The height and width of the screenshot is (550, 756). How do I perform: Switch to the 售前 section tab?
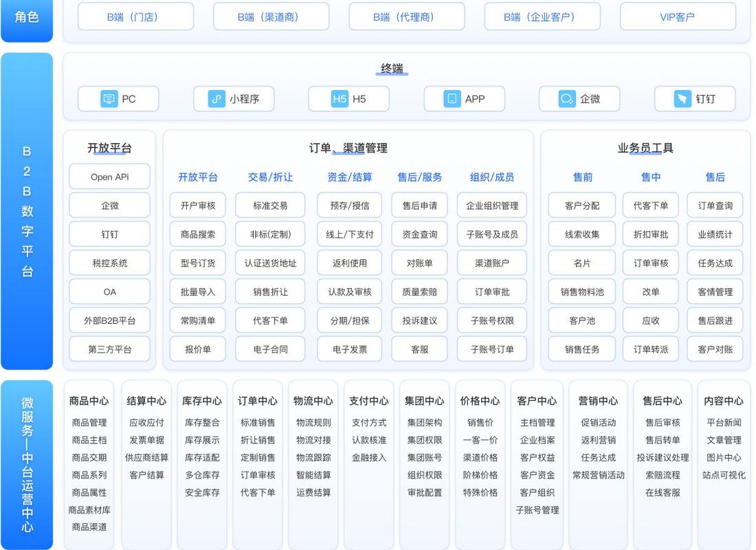point(581,177)
